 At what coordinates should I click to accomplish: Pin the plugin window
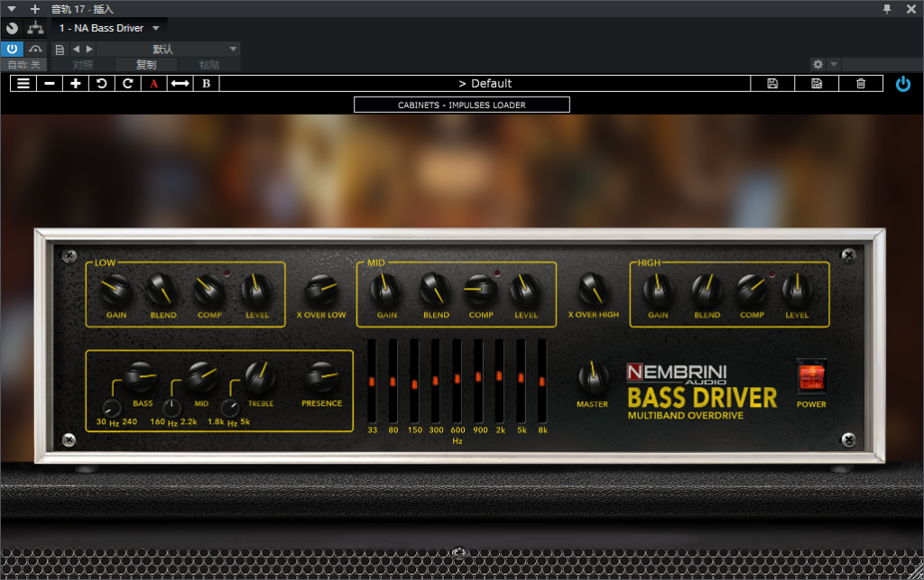click(x=887, y=9)
